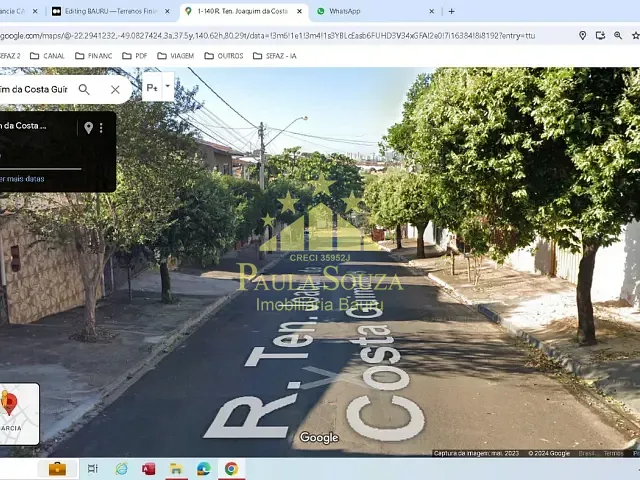
Task: Open the 'ver mais datas' link
Action: [22, 179]
